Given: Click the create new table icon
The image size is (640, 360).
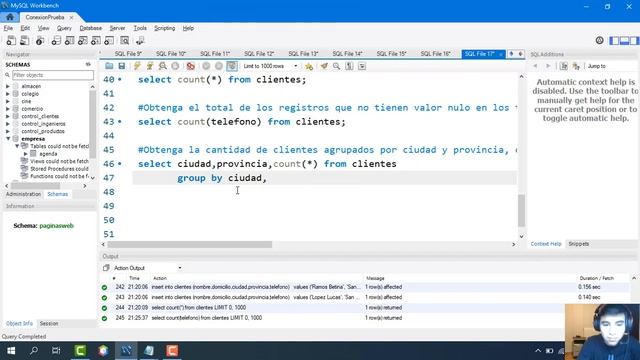Looking at the screenshot, I should coord(69,40).
